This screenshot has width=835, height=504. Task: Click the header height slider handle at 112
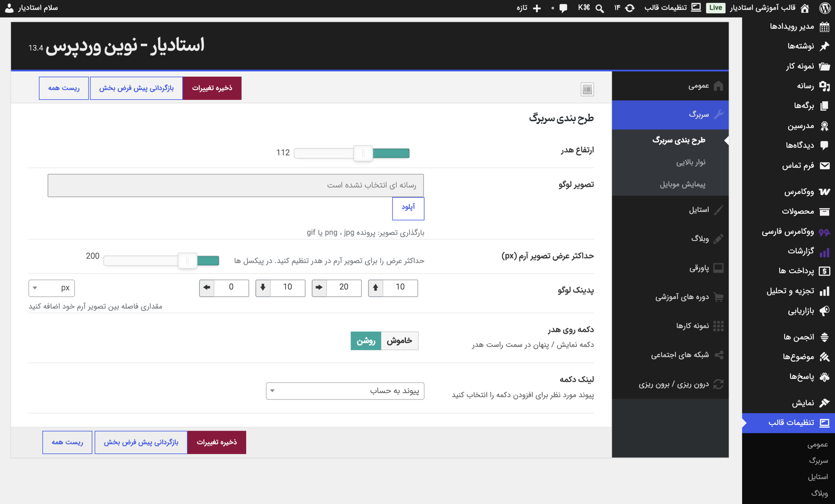click(363, 154)
